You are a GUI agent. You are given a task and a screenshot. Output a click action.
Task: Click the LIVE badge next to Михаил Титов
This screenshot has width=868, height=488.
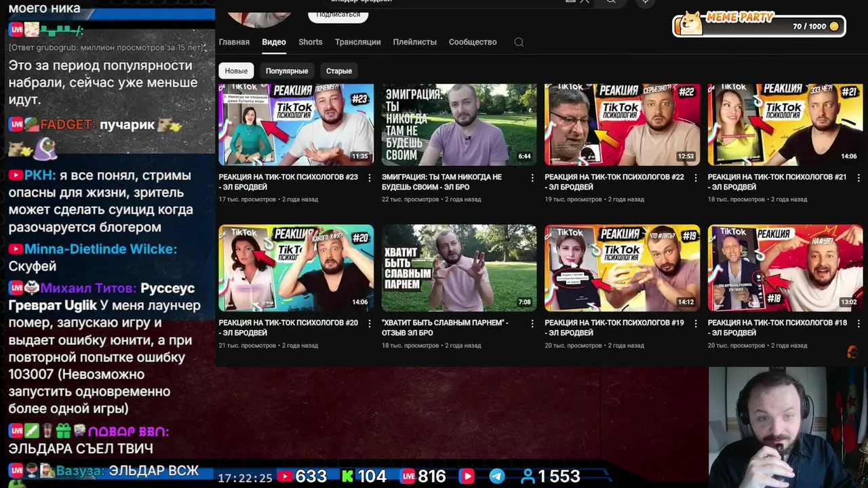pos(16,288)
